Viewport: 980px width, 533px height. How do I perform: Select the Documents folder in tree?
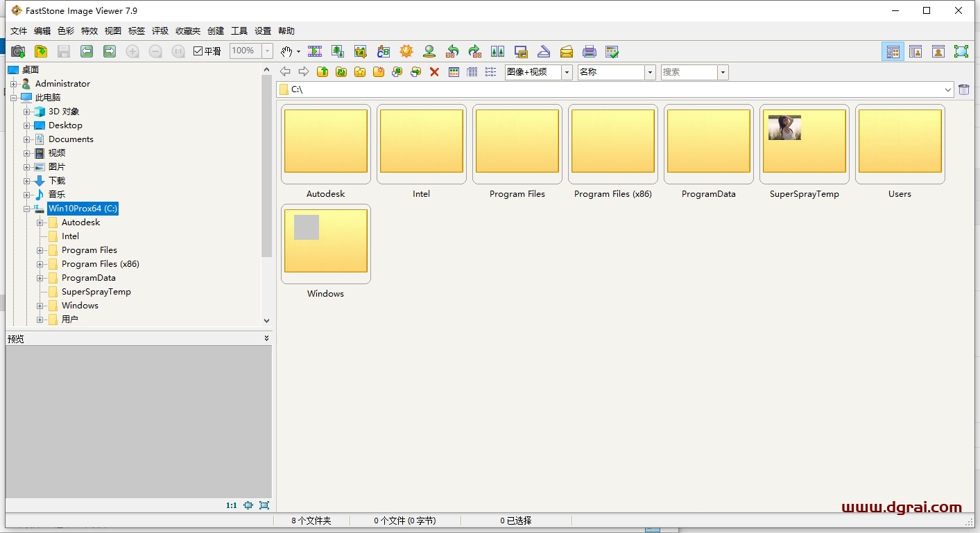point(70,139)
